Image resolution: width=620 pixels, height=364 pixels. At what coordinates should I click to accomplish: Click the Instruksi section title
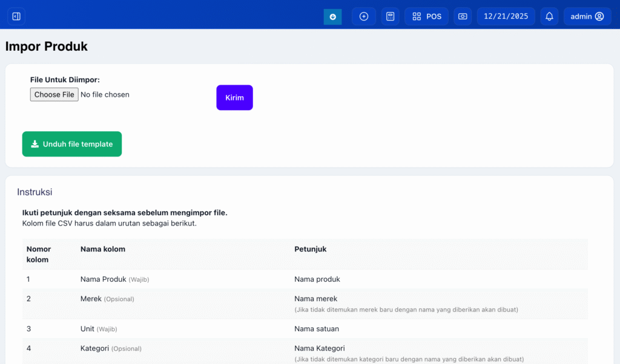(x=35, y=192)
